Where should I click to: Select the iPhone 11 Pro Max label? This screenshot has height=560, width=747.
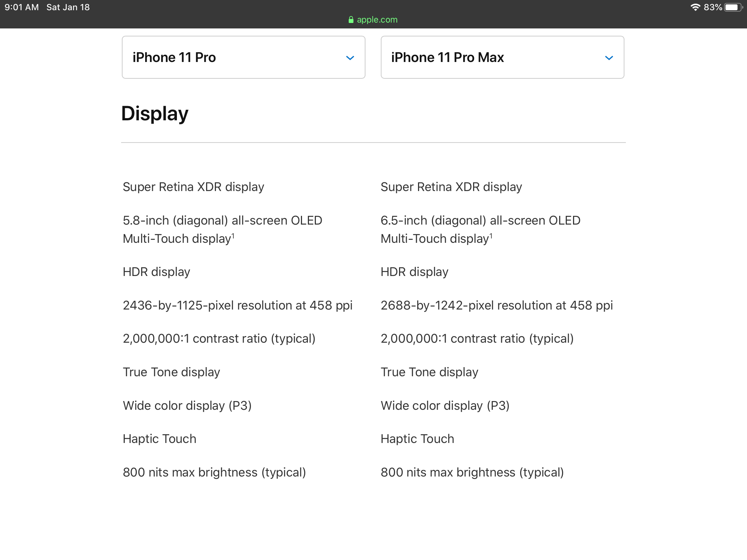[x=448, y=57]
